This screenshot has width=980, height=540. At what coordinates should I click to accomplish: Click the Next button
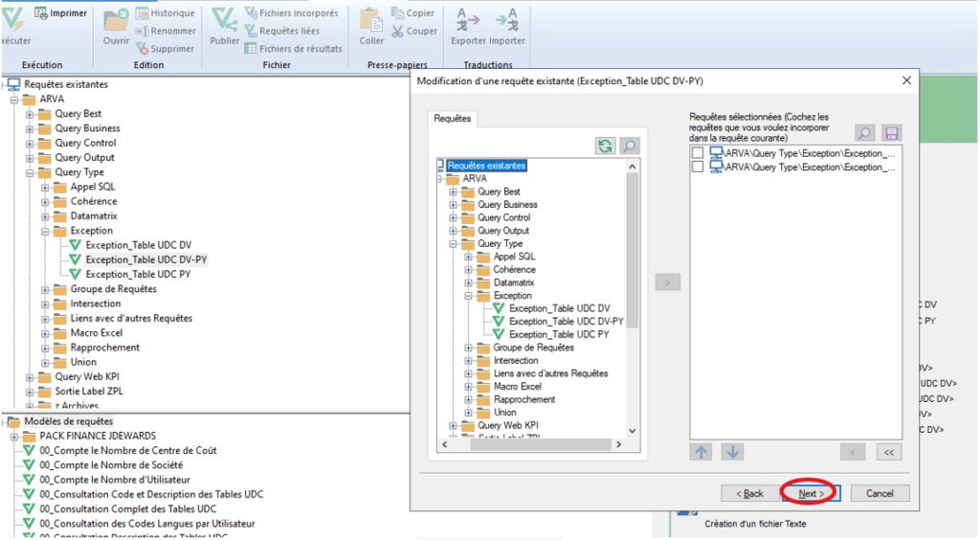(810, 493)
